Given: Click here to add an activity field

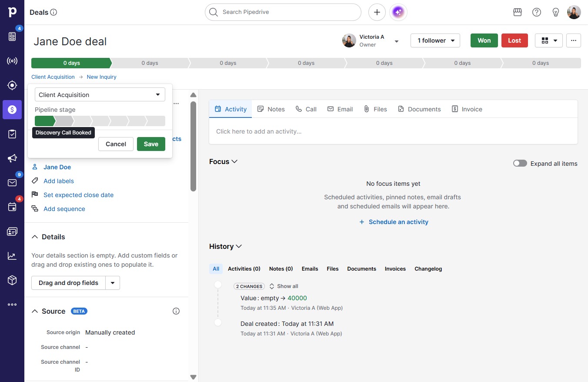Looking at the screenshot, I should pos(393,131).
